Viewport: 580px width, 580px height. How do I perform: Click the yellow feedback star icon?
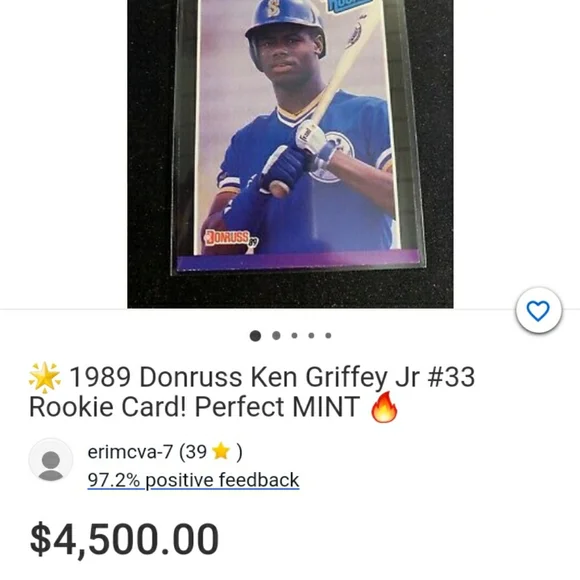[221, 451]
